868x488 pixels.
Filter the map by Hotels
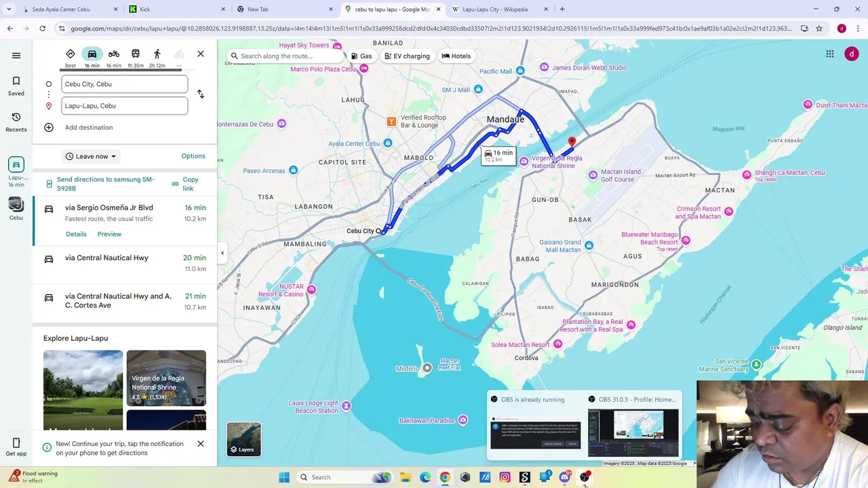point(456,56)
